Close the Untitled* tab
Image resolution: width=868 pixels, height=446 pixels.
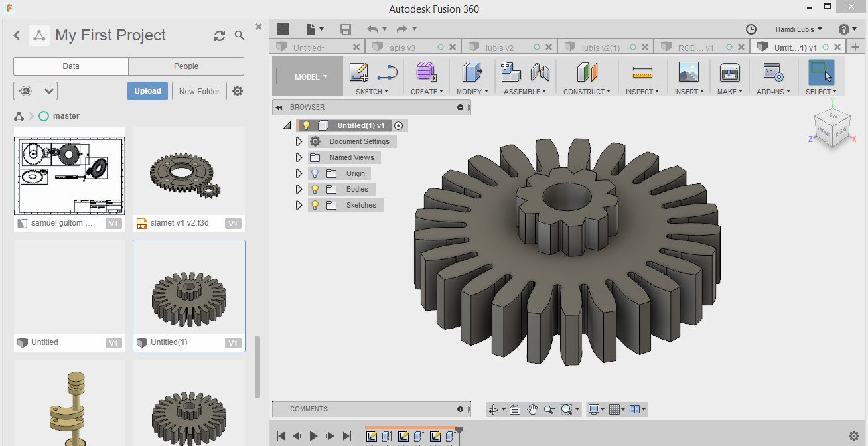[x=356, y=47]
